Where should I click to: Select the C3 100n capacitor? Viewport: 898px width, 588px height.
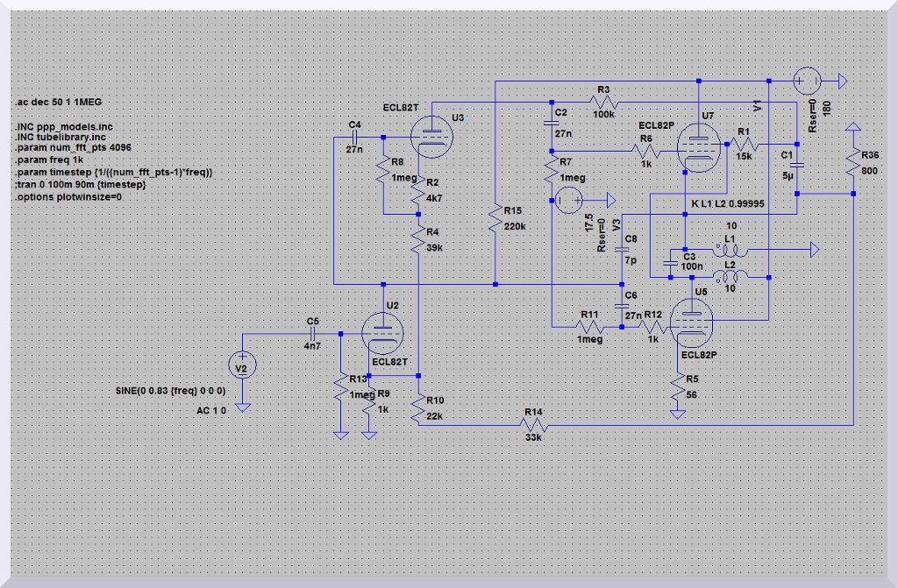pos(671,262)
